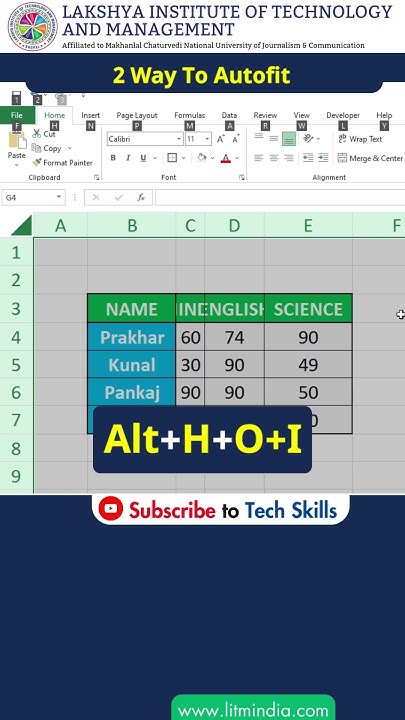Viewport: 405px width, 720px height.
Task: Open the Name Box dropdown arrow
Action: [x=59, y=197]
